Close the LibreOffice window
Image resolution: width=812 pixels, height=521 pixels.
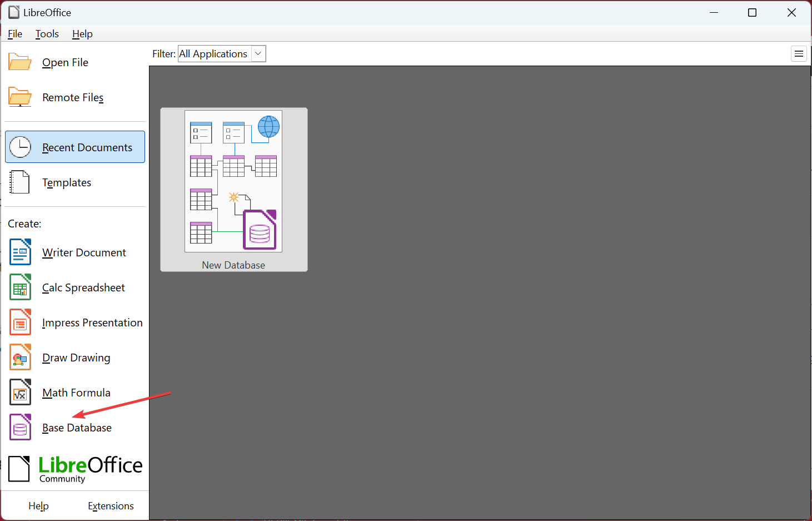tap(791, 12)
